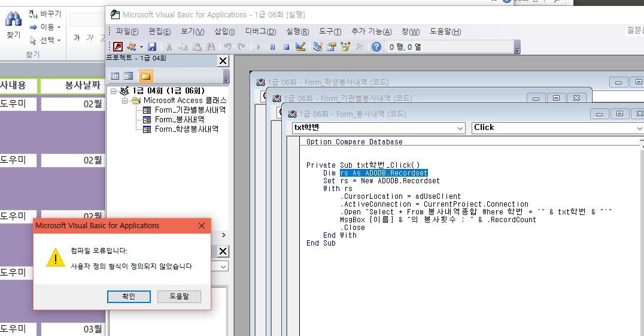Click the Reset (stop) toolbar icon
Image resolution: width=644 pixels, height=336 pixels.
(x=286, y=47)
